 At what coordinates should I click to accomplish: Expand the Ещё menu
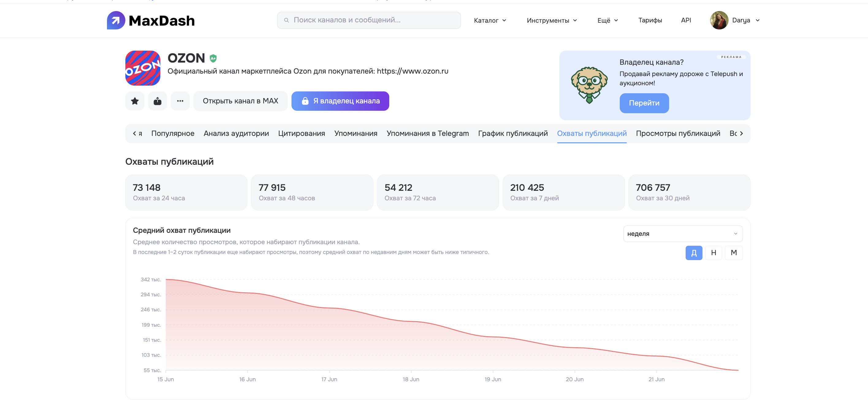607,20
